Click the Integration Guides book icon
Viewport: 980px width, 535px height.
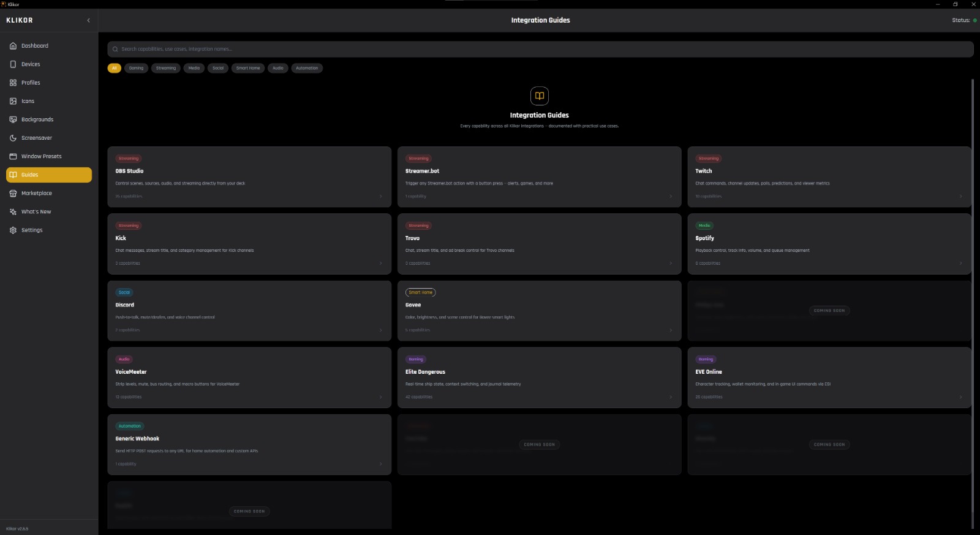coord(540,96)
